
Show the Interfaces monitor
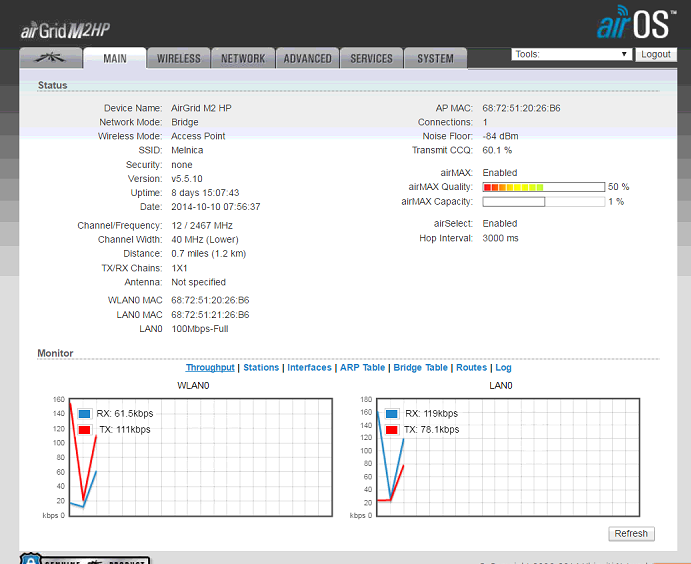click(x=309, y=367)
